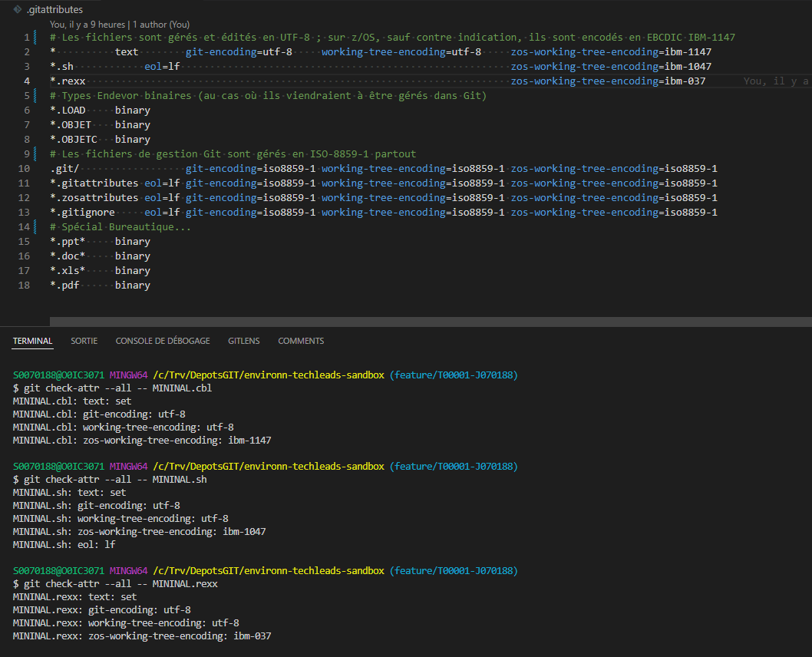Viewport: 812px width, 657px height.
Task: Open the GitLens authorship code lens
Action: (x=120, y=25)
